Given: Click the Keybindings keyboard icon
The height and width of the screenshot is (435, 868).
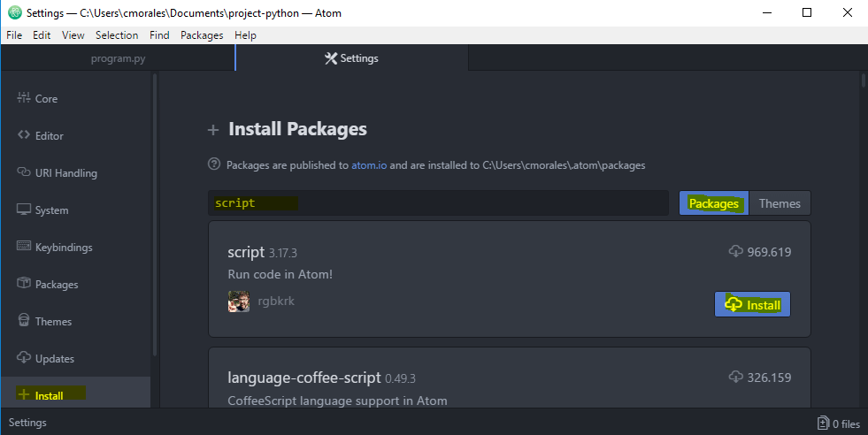Looking at the screenshot, I should pos(24,246).
